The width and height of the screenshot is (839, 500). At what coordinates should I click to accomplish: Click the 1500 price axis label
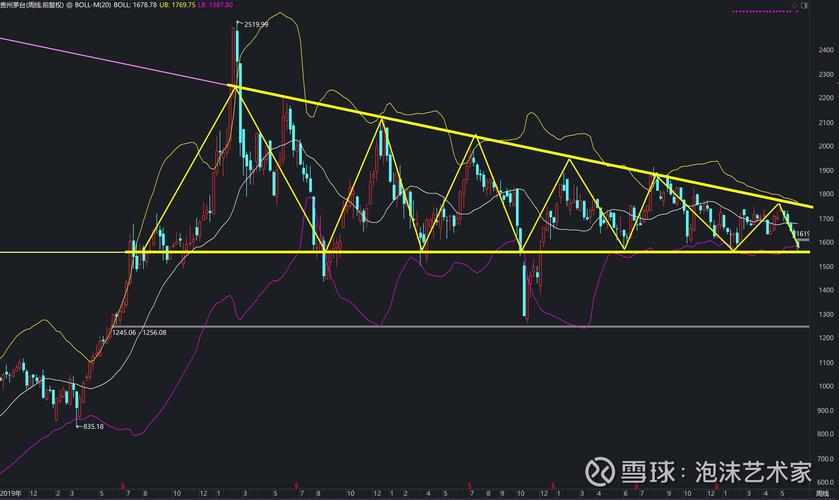pyautogui.click(x=826, y=266)
